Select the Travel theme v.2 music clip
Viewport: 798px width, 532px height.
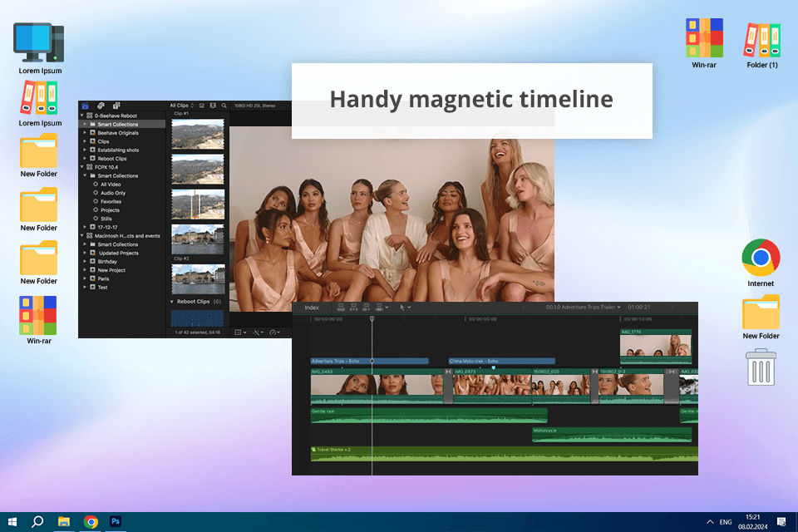(x=505, y=454)
